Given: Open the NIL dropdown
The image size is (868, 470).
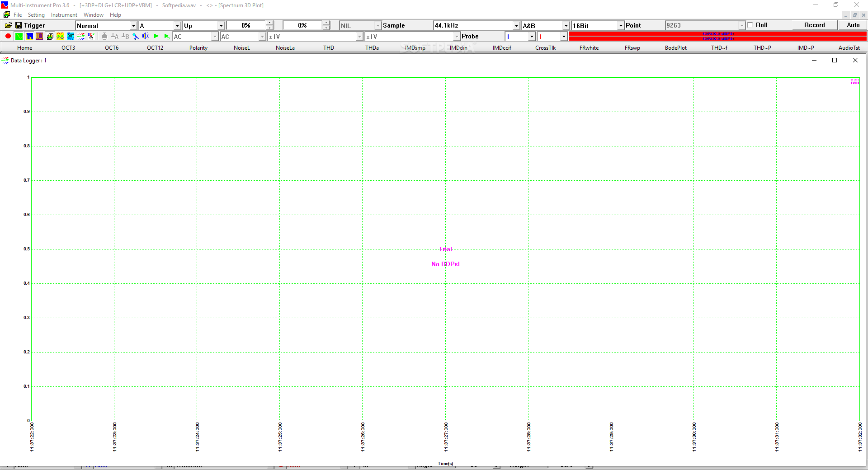Looking at the screenshot, I should coord(378,26).
